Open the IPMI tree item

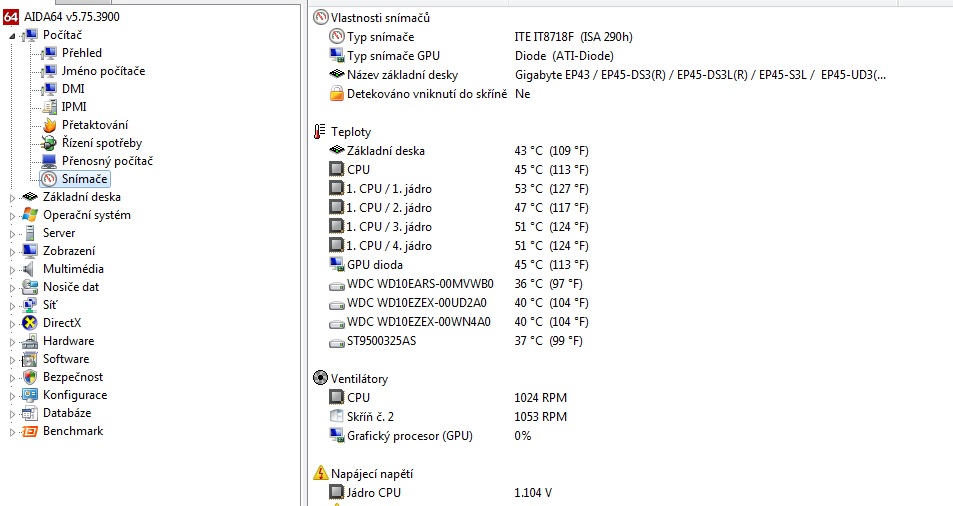[x=74, y=107]
